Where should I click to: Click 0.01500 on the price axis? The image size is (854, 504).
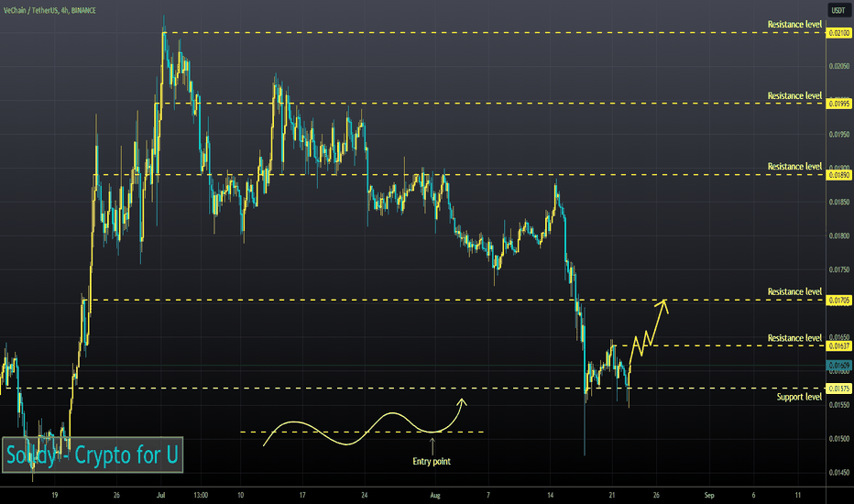(x=839, y=439)
